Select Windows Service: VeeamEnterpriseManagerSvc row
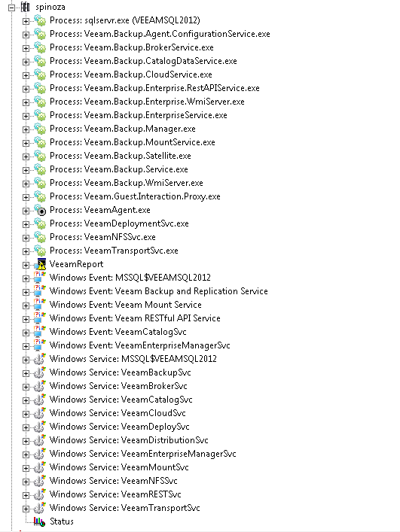Viewport: 400px width, 532px height. [143, 454]
